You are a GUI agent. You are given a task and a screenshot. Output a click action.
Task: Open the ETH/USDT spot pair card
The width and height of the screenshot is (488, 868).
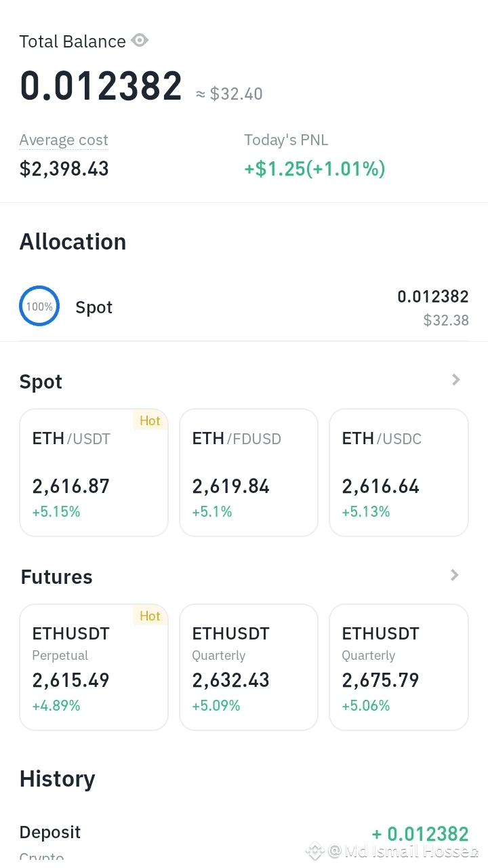[x=94, y=473]
